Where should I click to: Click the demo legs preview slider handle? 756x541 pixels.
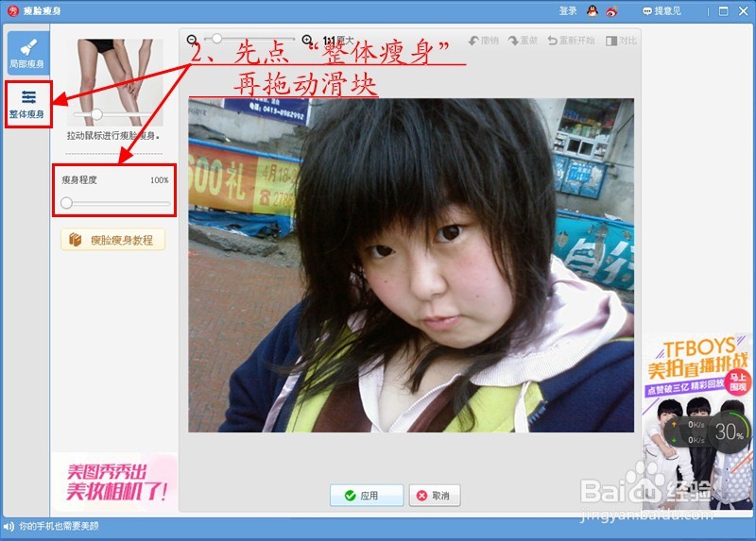pos(97,114)
